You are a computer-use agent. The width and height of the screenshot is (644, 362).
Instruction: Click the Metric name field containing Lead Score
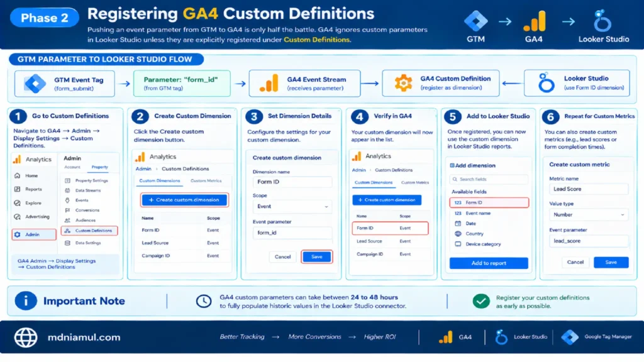(x=589, y=189)
